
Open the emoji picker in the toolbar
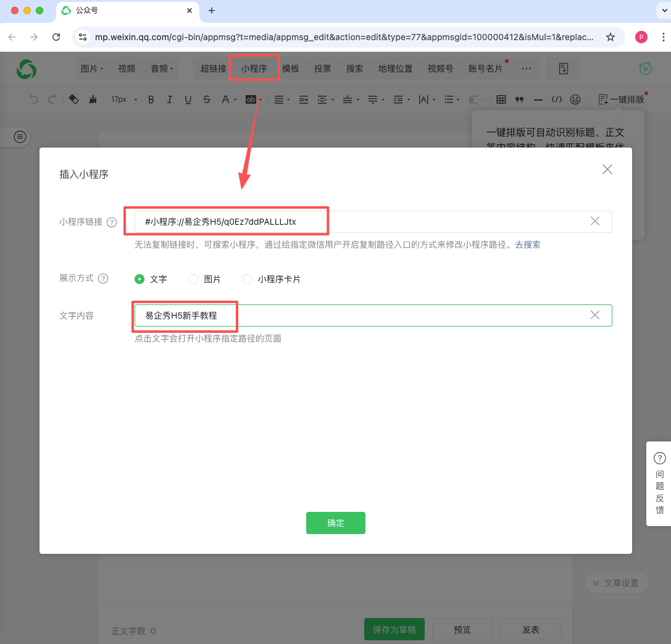pyautogui.click(x=575, y=99)
